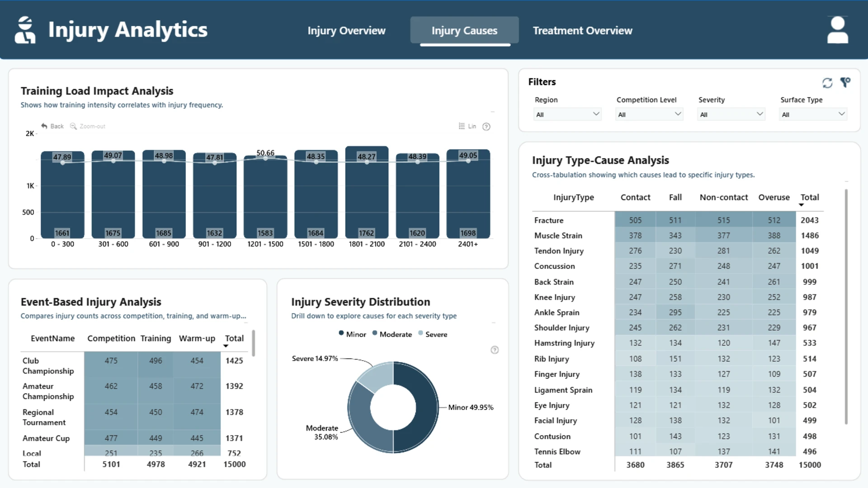Open help icon on severity donut chart

click(x=495, y=350)
